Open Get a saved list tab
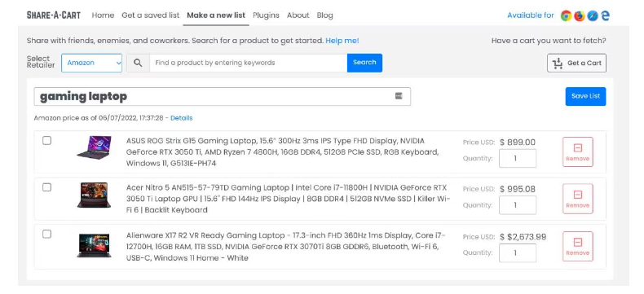 pos(150,15)
